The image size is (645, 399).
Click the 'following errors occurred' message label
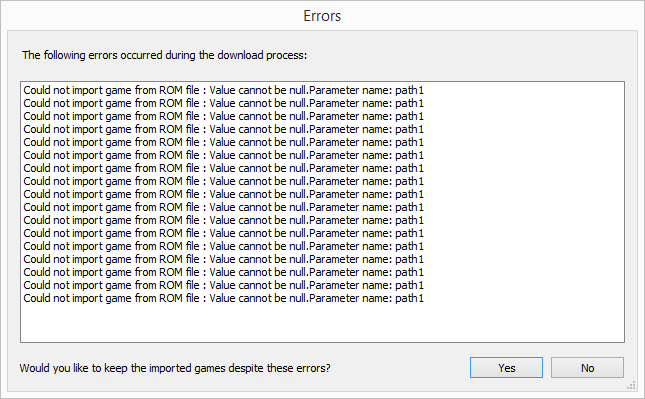coord(165,55)
